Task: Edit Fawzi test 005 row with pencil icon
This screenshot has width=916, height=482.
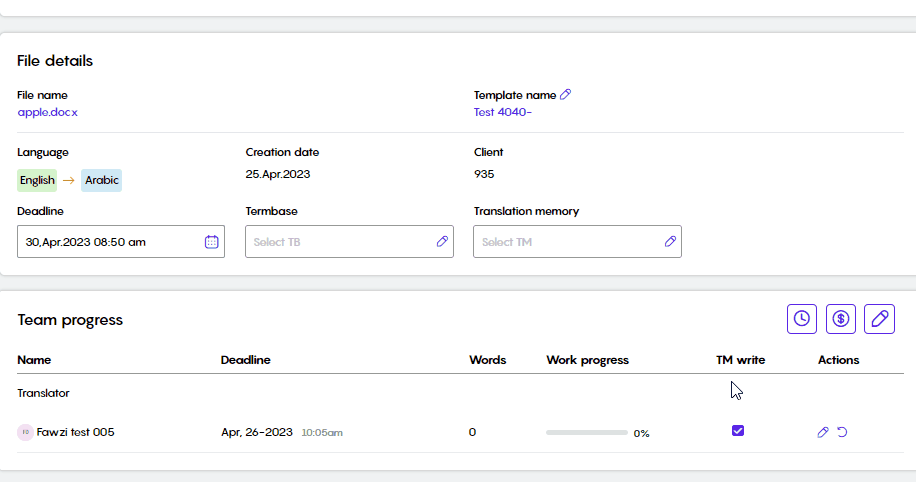Action: (823, 432)
